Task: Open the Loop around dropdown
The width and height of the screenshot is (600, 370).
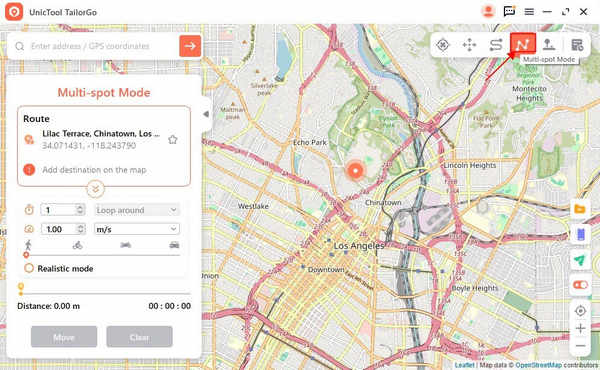Action: (x=137, y=210)
